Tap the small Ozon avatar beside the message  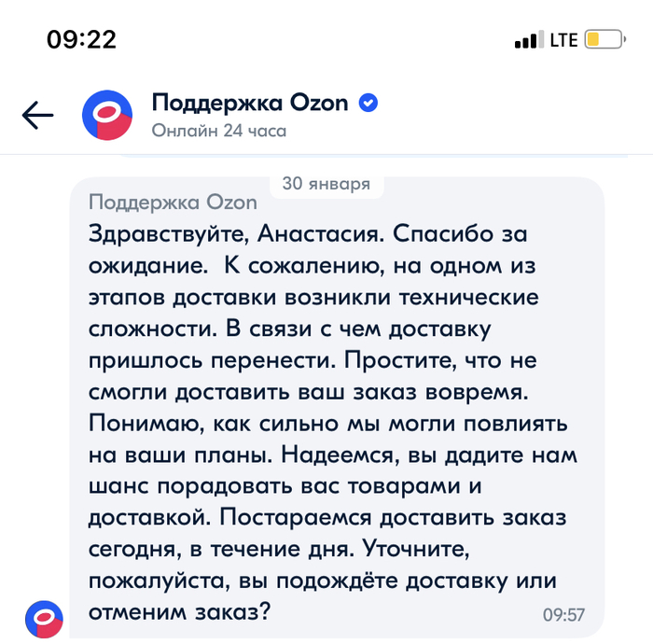tap(44, 621)
